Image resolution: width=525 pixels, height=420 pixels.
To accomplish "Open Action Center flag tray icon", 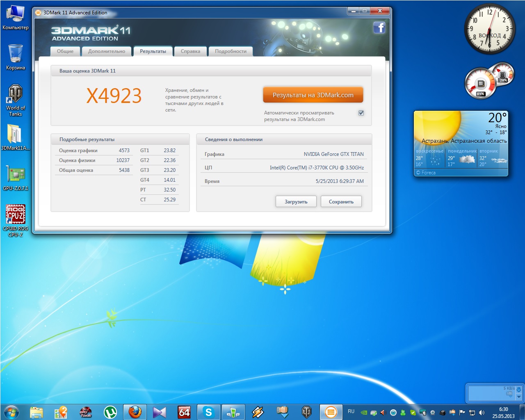I will pos(462,413).
